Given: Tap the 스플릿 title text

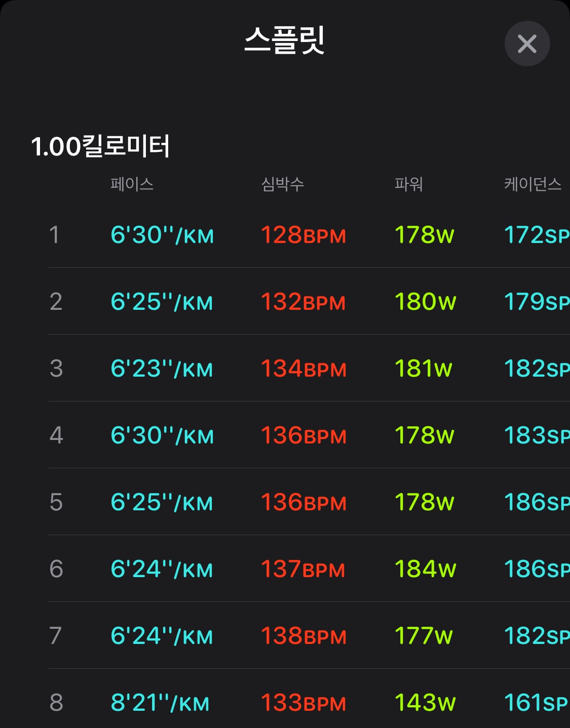Looking at the screenshot, I should tap(284, 40).
